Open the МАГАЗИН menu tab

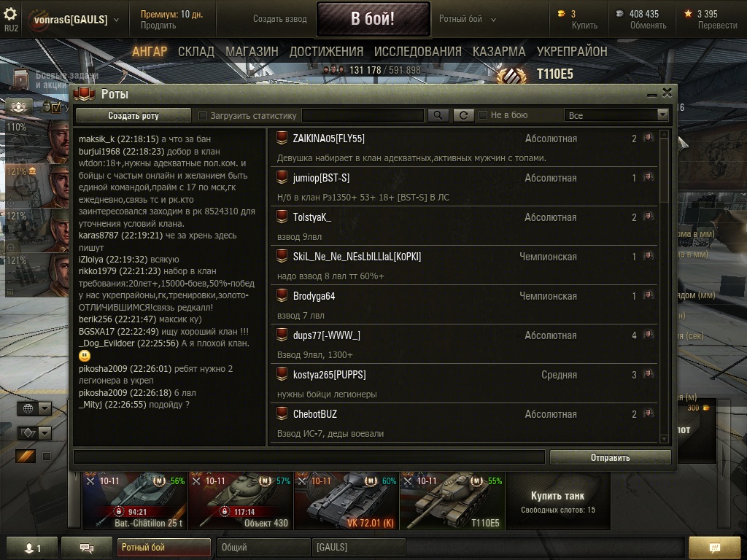252,52
